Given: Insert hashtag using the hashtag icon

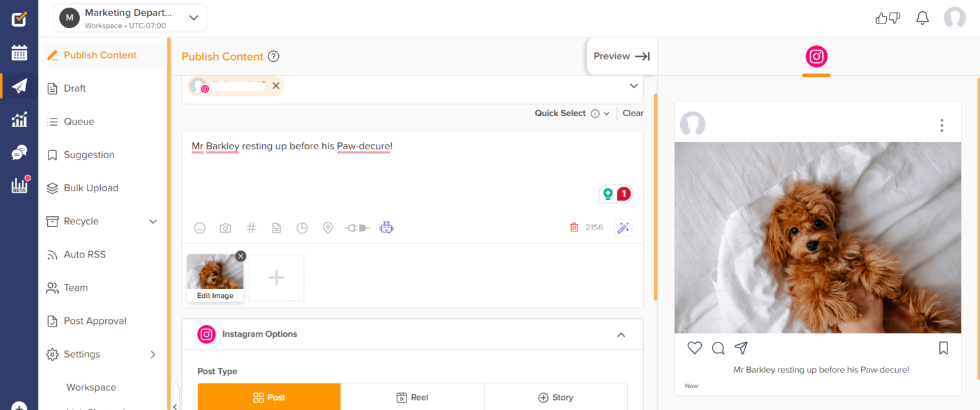Looking at the screenshot, I should click(x=251, y=228).
